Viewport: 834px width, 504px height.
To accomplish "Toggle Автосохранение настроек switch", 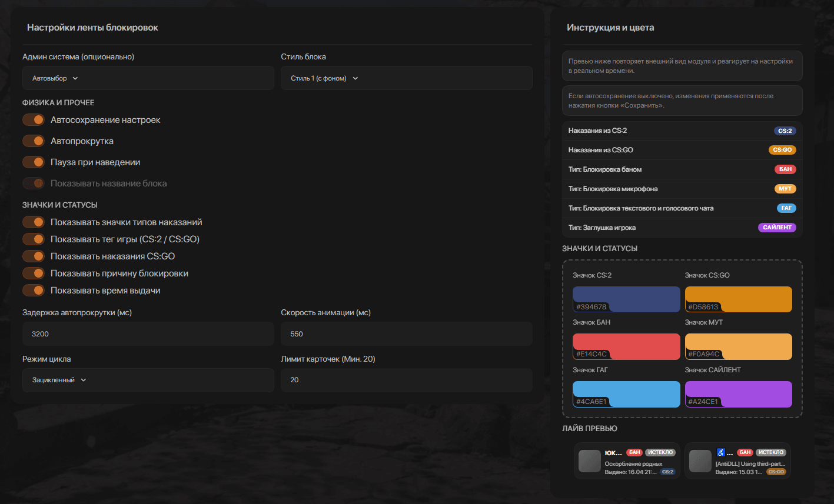I will (34, 120).
